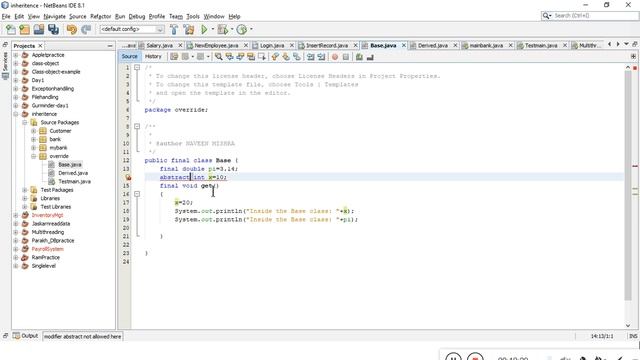Close the Projects panel tab

click(40, 46)
